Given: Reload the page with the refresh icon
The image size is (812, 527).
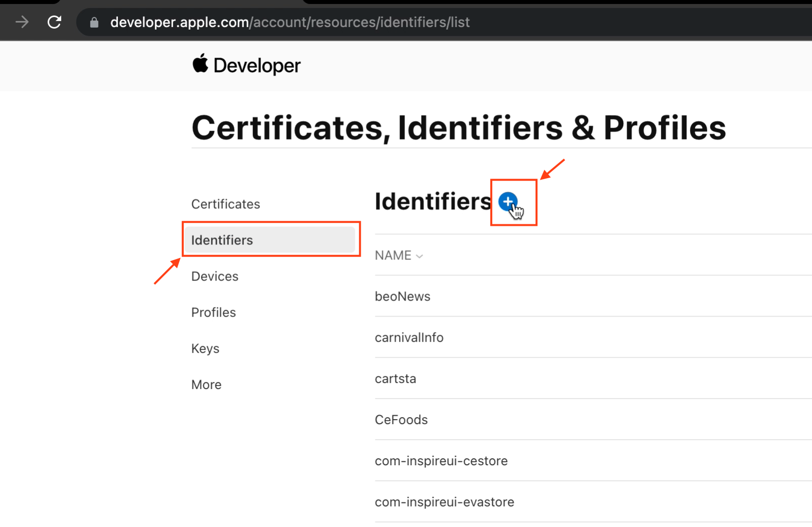Looking at the screenshot, I should click(x=54, y=22).
